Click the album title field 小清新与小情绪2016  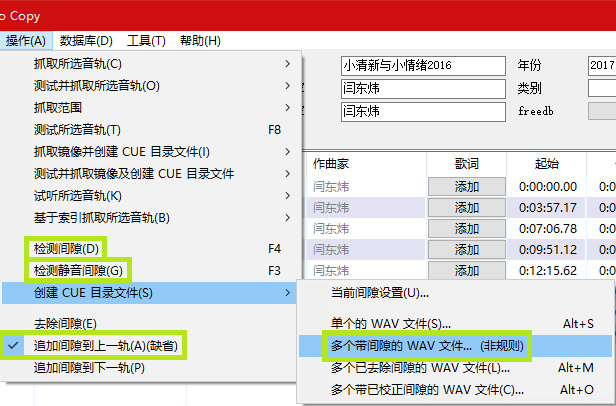click(x=424, y=65)
